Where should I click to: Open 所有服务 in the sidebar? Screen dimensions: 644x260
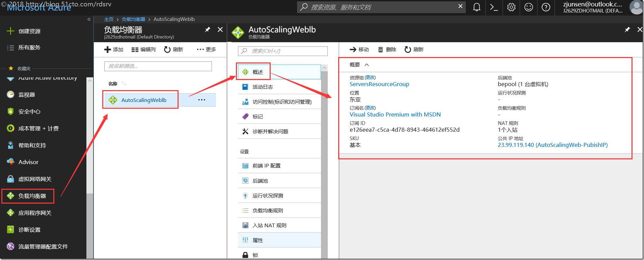[x=29, y=48]
